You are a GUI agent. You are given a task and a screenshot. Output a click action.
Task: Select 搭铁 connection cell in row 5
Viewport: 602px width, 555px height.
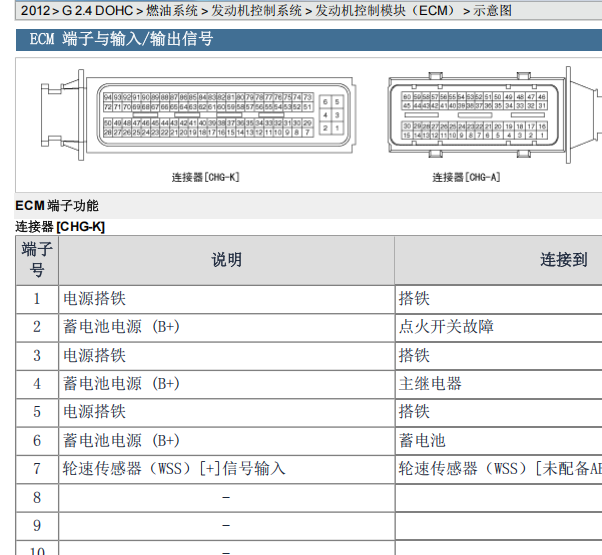(499, 412)
